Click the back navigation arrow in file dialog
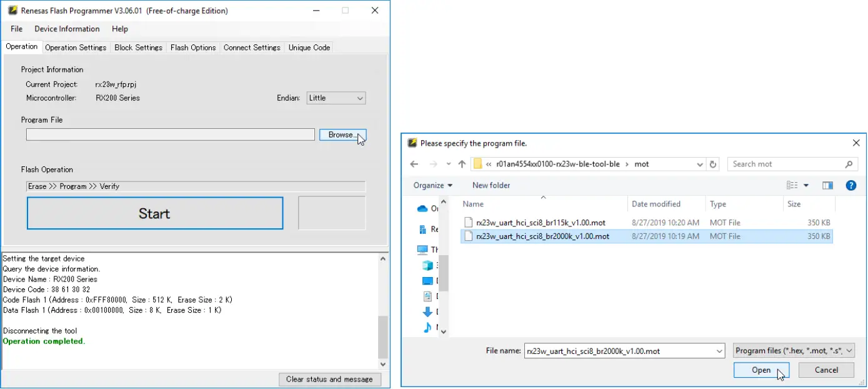Screen dimensions: 868x389 pos(414,163)
